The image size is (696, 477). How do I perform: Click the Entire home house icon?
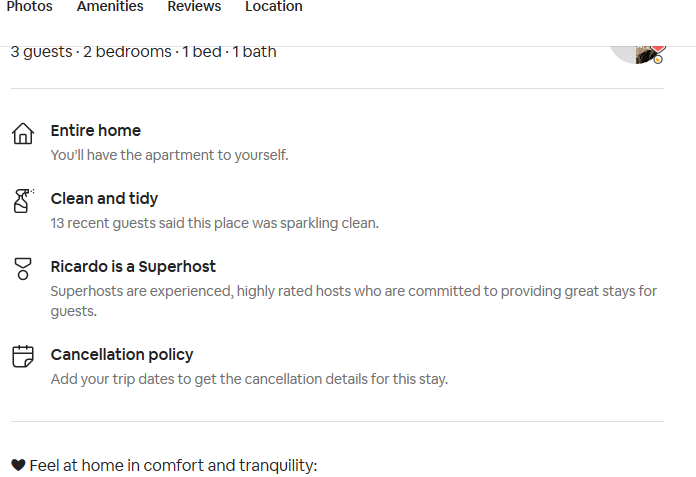23,134
